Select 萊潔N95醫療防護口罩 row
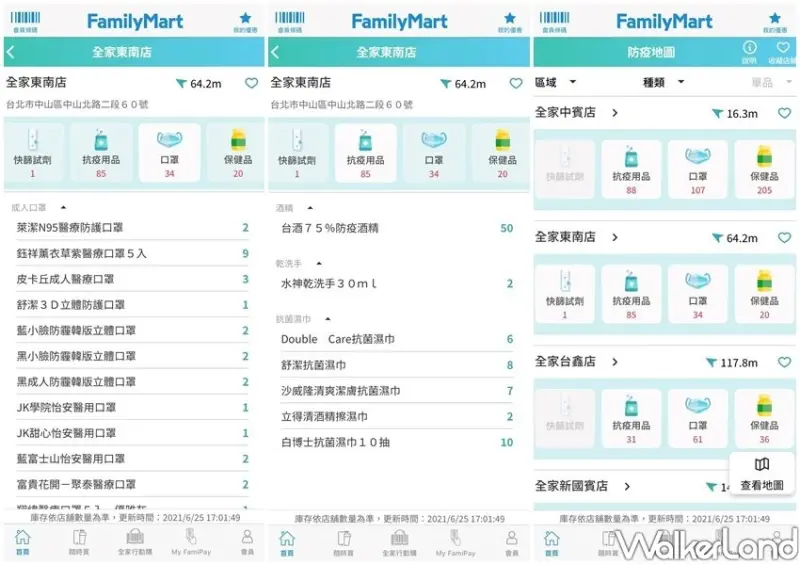Viewport: 800px width, 565px height. point(132,228)
